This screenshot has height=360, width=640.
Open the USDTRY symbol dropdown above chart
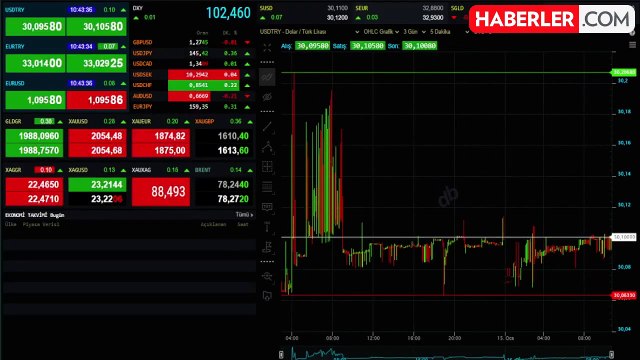pyautogui.click(x=309, y=32)
